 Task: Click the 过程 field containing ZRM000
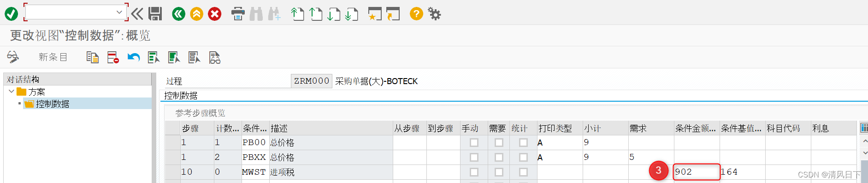pos(312,81)
